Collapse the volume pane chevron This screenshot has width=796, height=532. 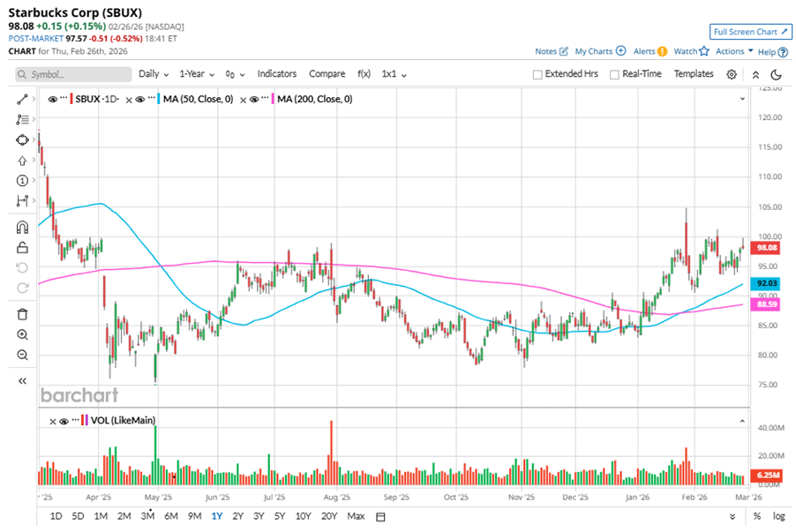pos(742,421)
